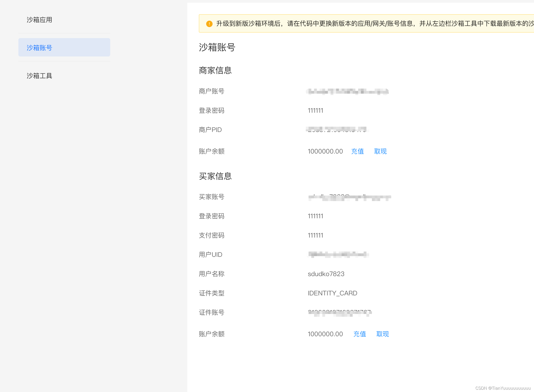This screenshot has height=392, width=534.
Task: Click the blurred 买家账号 value
Action: [349, 197]
